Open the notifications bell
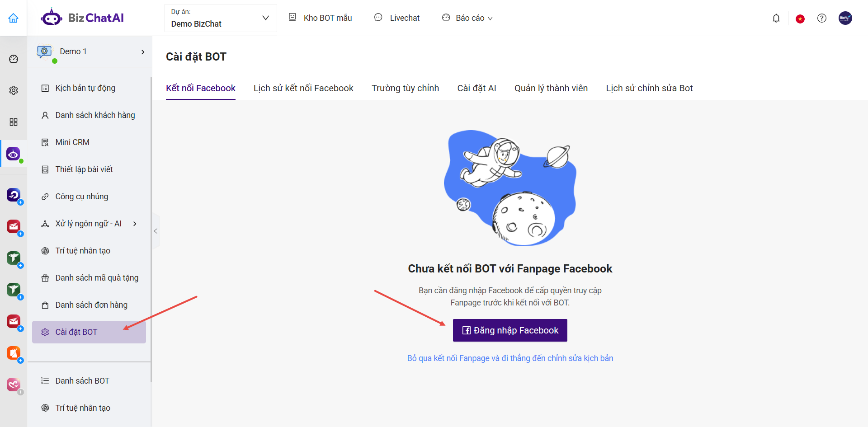Image resolution: width=868 pixels, height=427 pixels. pos(776,18)
